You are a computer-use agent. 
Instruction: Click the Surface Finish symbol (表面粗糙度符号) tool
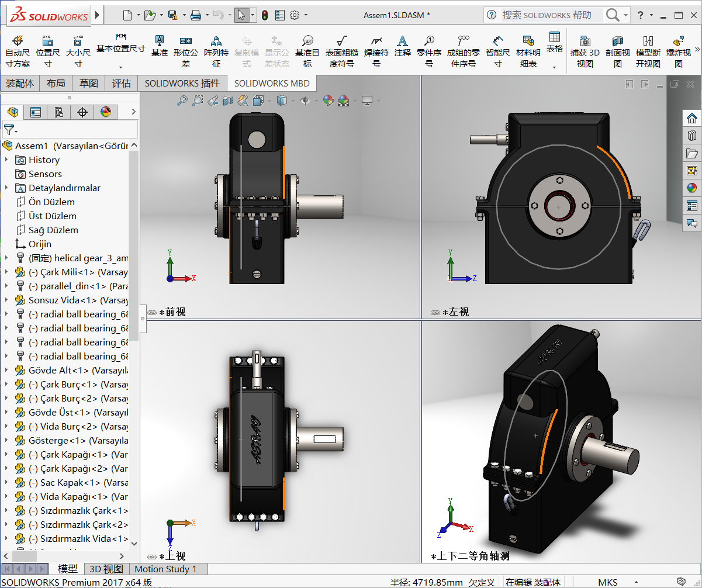point(342,51)
